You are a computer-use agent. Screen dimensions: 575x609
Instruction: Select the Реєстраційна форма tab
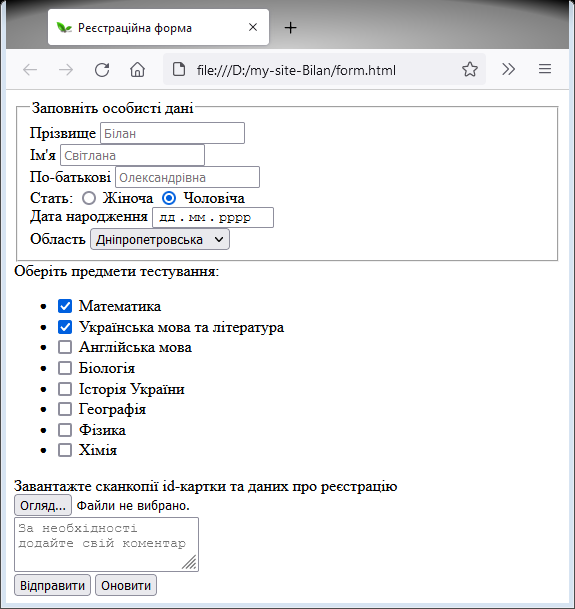tap(159, 27)
